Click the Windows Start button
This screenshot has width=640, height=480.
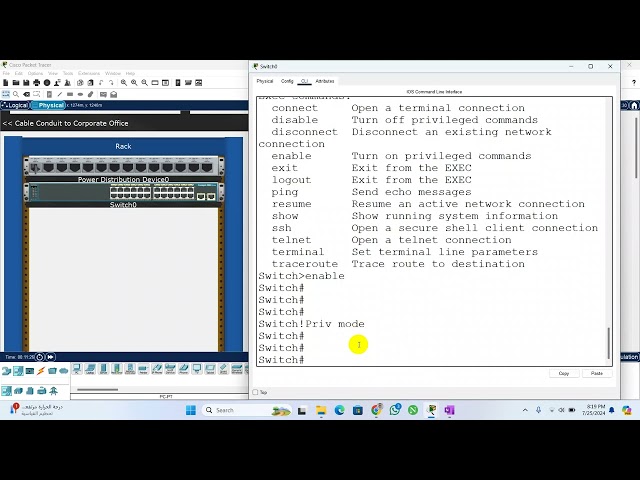pyautogui.click(x=191, y=410)
